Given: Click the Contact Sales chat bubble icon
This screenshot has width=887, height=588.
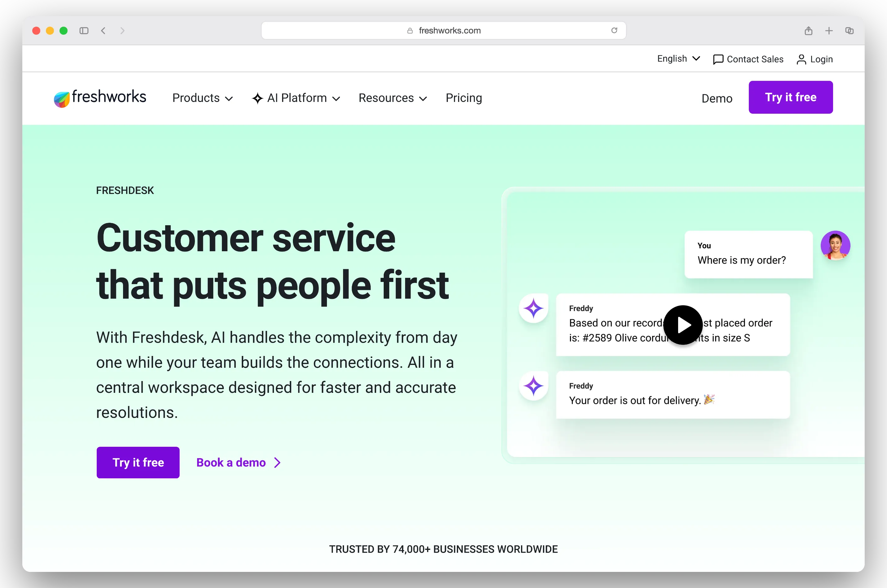Looking at the screenshot, I should click(x=718, y=59).
